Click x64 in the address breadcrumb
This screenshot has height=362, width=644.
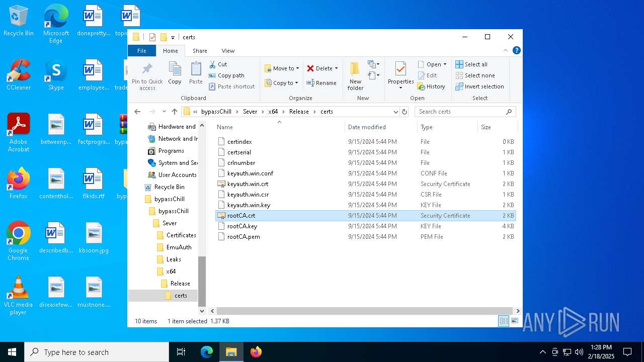click(273, 112)
